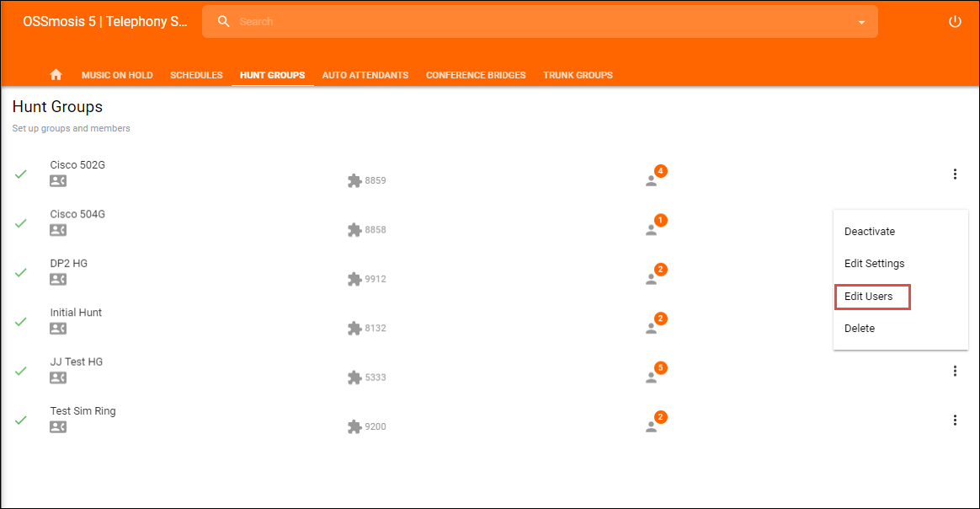Click the users icon for JJ Test HG
This screenshot has width=980, height=509.
tap(651, 377)
